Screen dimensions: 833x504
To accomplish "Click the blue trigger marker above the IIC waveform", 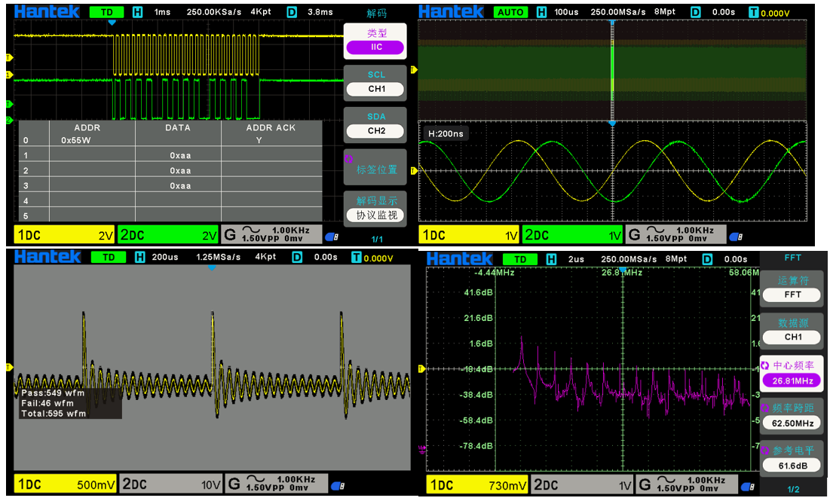I will tap(112, 23).
